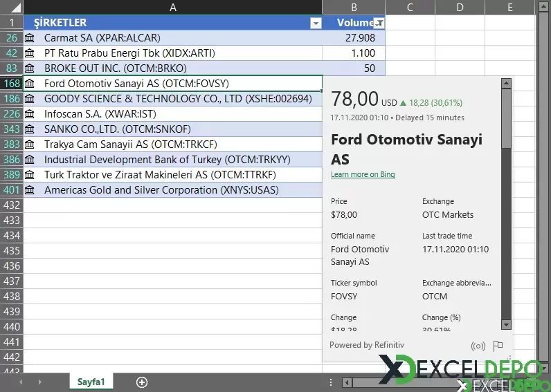551x392 pixels.
Task: Click the data refresh signal icon in card
Action: point(478,346)
